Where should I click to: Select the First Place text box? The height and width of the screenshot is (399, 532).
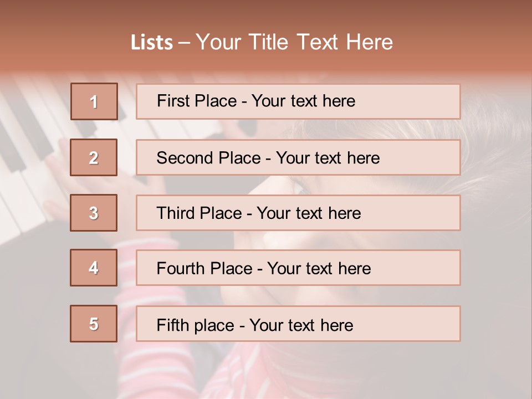298,101
